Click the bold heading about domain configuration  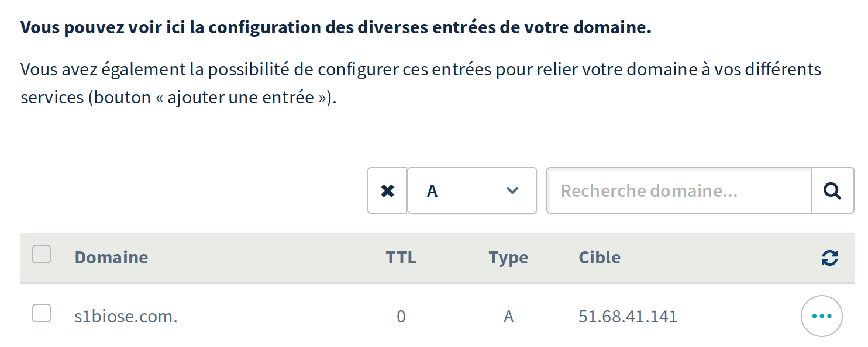coord(336,28)
